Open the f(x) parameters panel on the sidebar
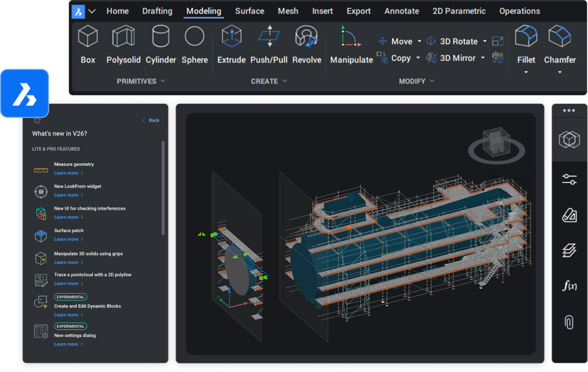The image size is (588, 372). click(568, 285)
